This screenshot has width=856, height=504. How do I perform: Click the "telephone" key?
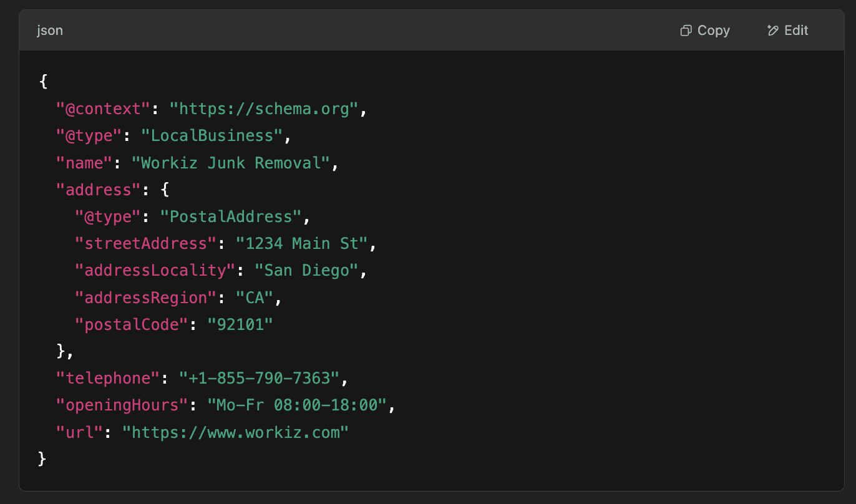pyautogui.click(x=108, y=378)
